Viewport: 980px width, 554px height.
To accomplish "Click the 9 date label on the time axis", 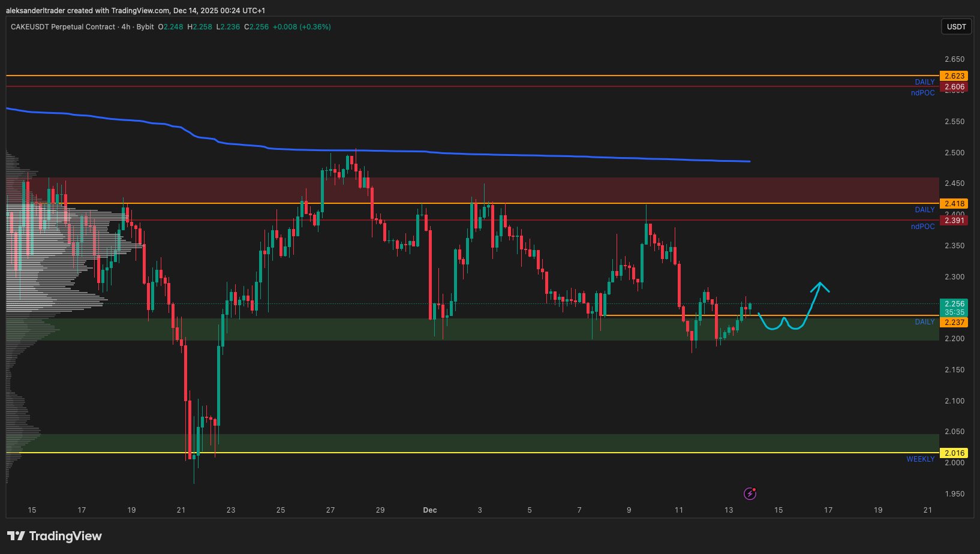I will point(629,510).
